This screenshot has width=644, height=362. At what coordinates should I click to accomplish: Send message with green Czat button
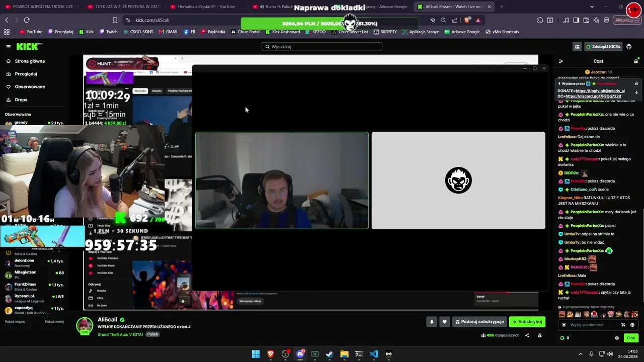631,338
